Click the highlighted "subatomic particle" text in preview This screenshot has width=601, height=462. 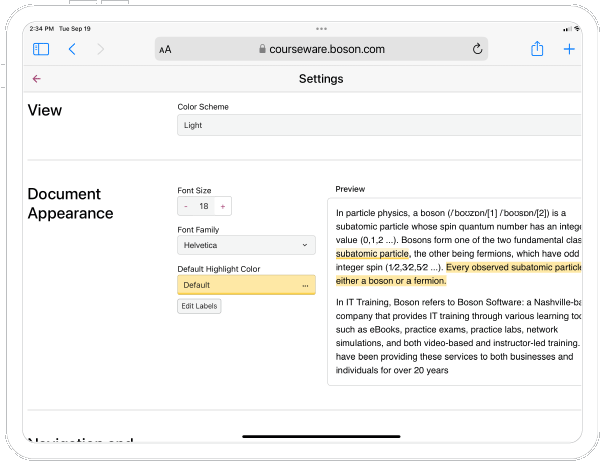(372, 254)
